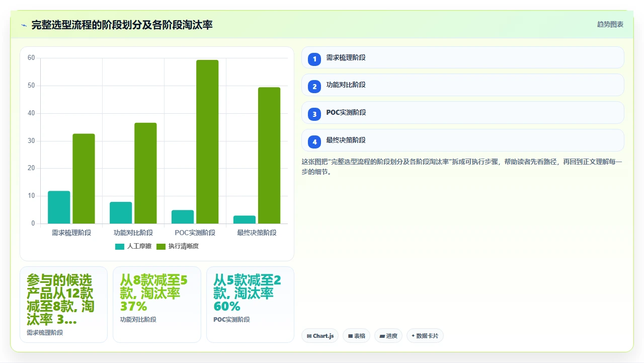Click the number 3 step badge
This screenshot has height=363, width=644.
[314, 114]
